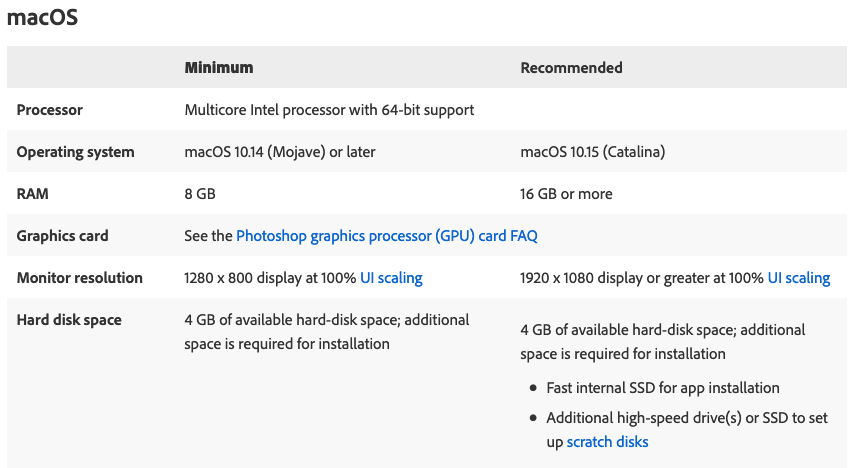Click the RAM row label

click(32, 194)
